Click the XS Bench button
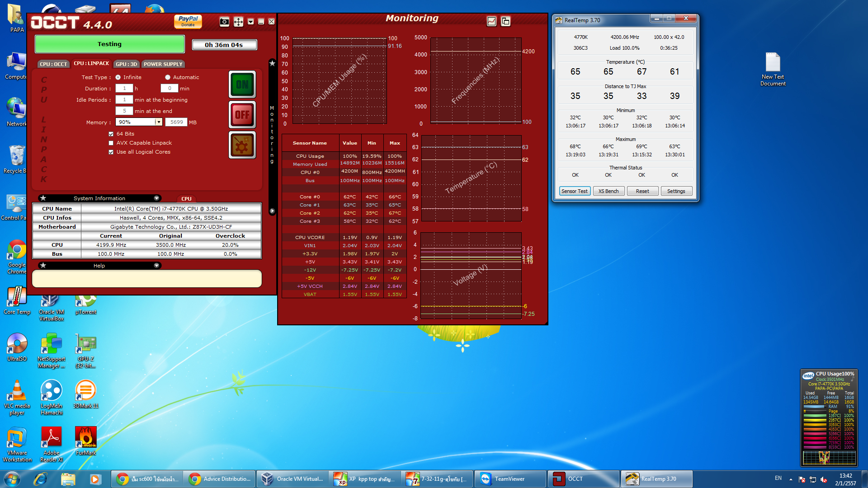The width and height of the screenshot is (868, 488). click(609, 191)
